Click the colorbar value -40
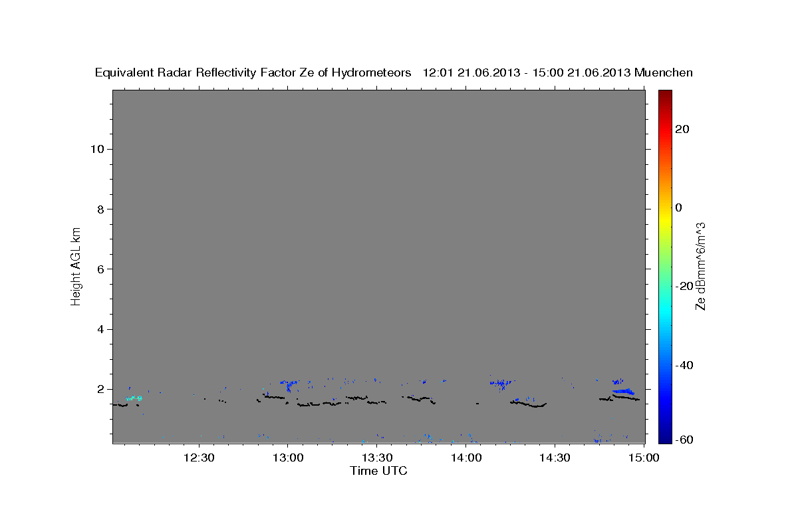The height and width of the screenshot is (532, 798). pos(684,365)
